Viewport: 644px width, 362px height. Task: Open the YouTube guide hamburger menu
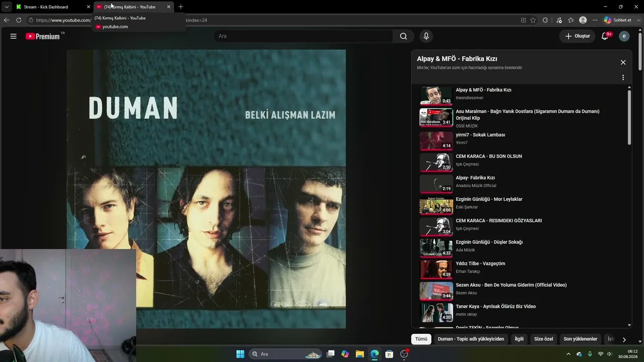(x=14, y=36)
